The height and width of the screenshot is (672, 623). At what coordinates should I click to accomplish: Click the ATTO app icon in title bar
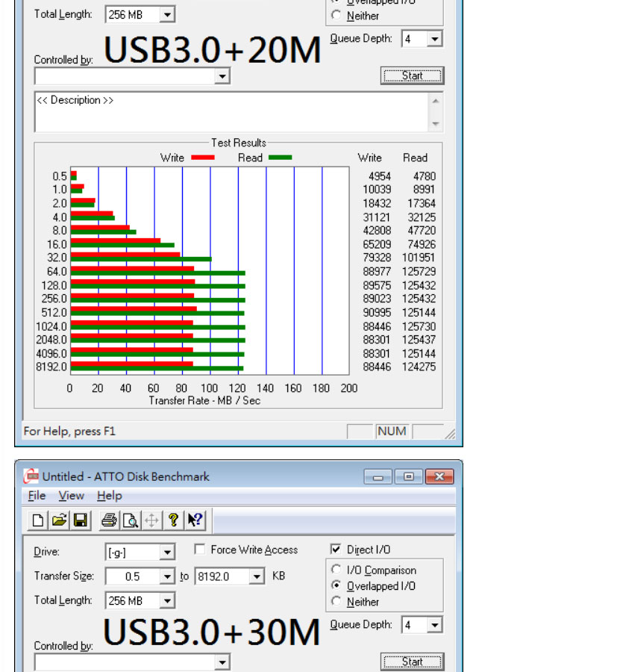31,476
